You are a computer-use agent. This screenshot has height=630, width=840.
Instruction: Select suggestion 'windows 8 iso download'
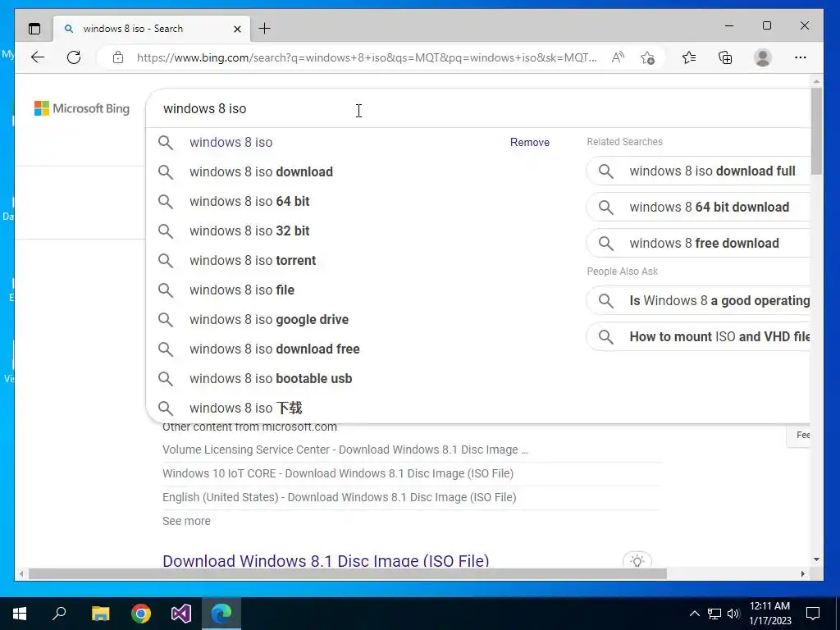[x=261, y=172]
